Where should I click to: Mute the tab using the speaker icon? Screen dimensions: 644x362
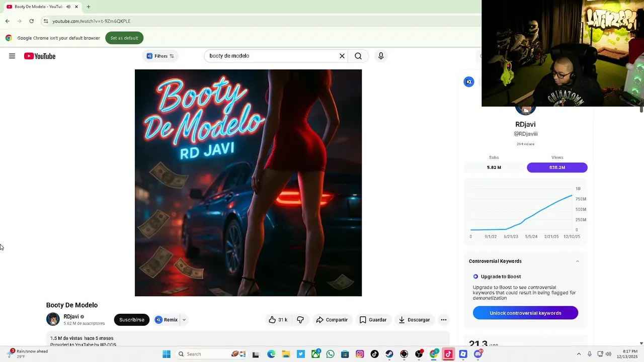(68, 7)
